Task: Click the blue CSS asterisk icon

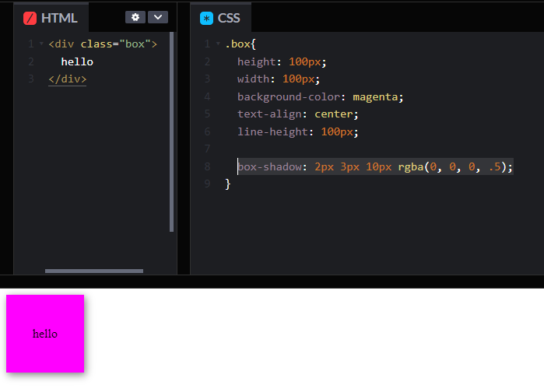Action: click(x=206, y=18)
